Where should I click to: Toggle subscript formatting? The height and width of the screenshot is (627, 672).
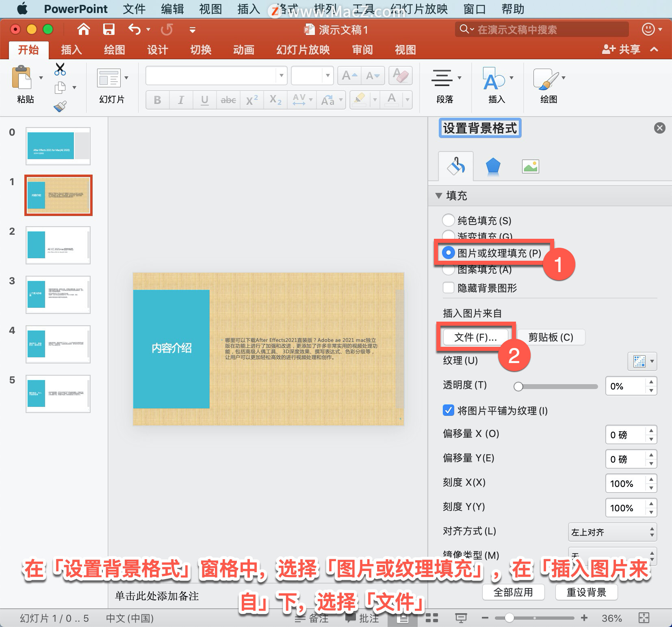coord(275,100)
